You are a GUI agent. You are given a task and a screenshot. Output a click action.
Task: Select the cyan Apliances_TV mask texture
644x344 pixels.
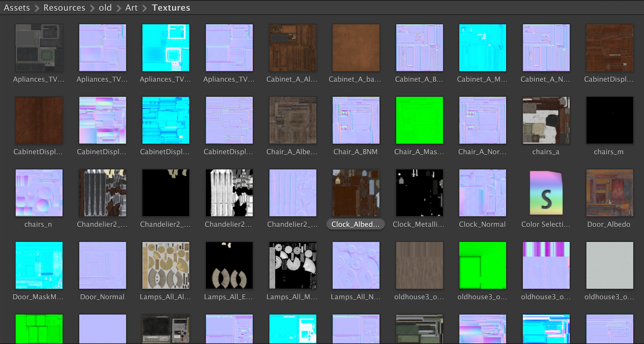166,48
